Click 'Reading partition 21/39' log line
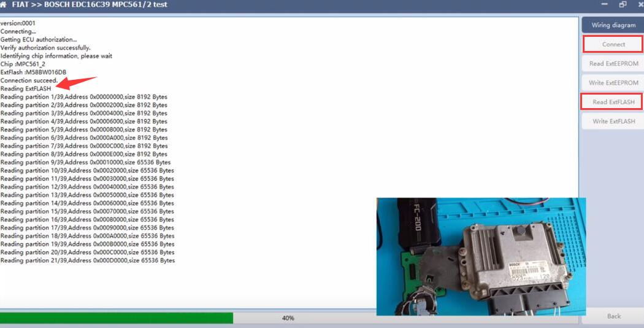 (x=88, y=260)
